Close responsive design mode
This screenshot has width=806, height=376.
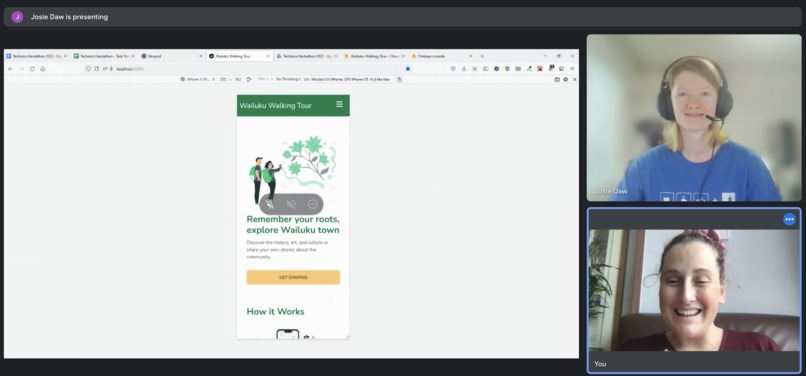(x=575, y=79)
